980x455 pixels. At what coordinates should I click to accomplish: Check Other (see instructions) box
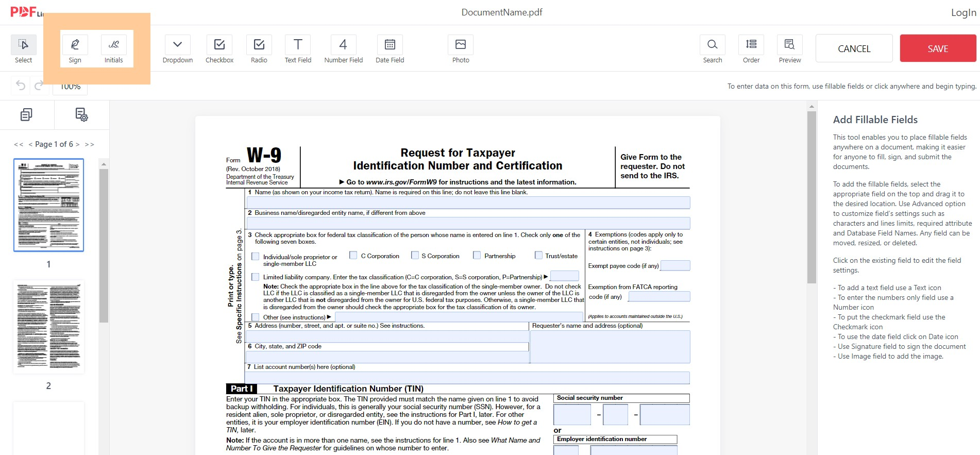tap(255, 317)
